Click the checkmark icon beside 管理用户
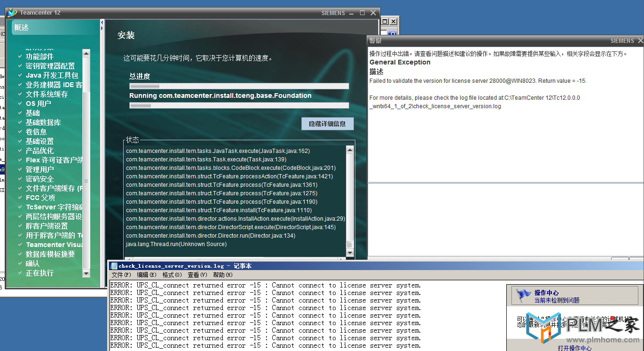 (x=20, y=169)
